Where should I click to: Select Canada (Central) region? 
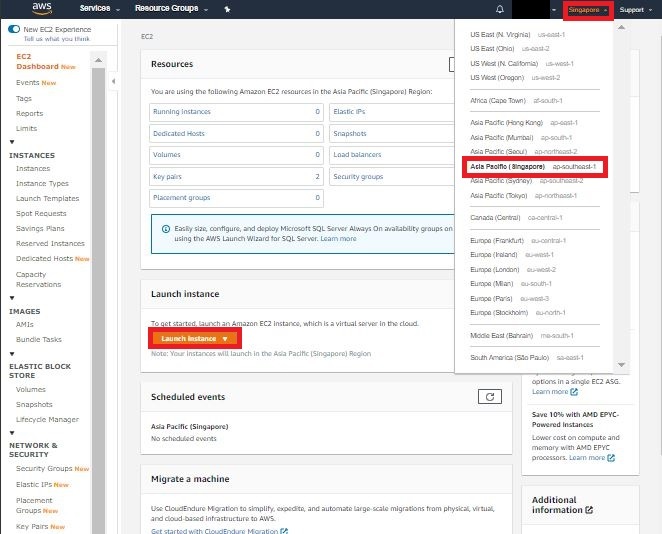pyautogui.click(x=516, y=218)
